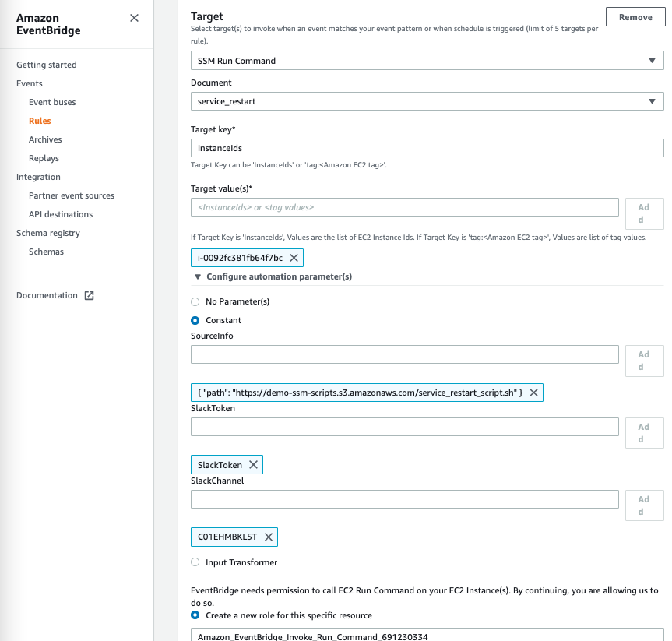The height and width of the screenshot is (641, 672).
Task: Remove the SlackToken value chip
Action: coord(253,465)
